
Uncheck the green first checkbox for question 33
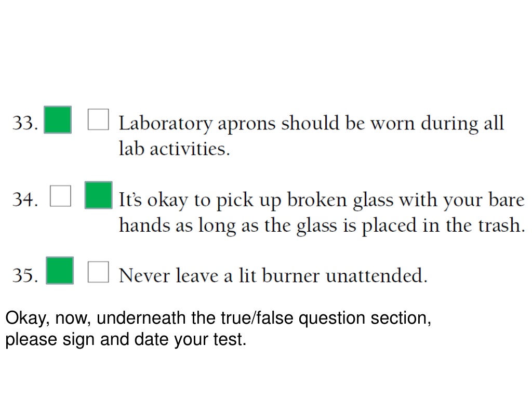point(58,120)
